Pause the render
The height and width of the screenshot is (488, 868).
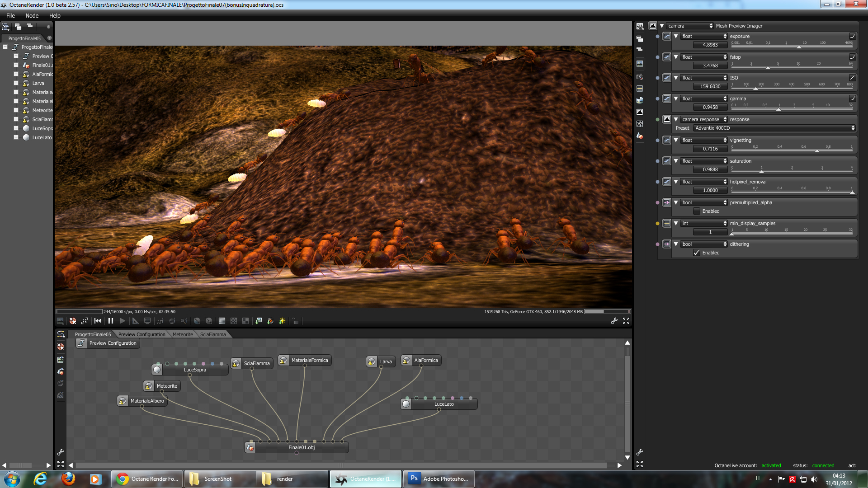111,321
